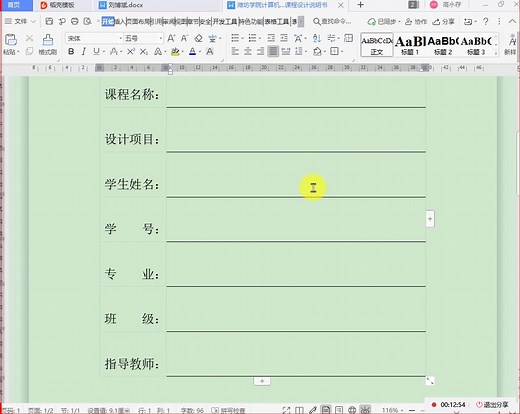520x414 pixels.
Task: Open the help question mark icon
Action: (x=486, y=22)
